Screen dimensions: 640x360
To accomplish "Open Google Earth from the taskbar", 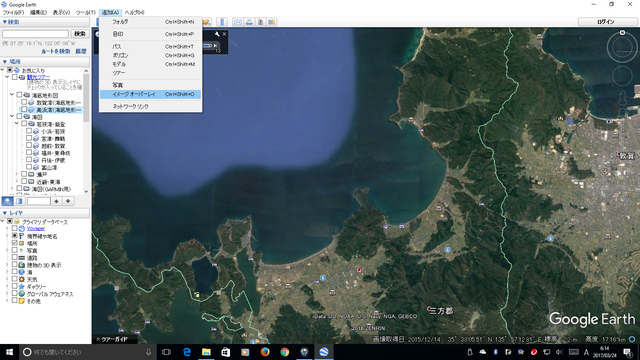I will click(x=324, y=352).
